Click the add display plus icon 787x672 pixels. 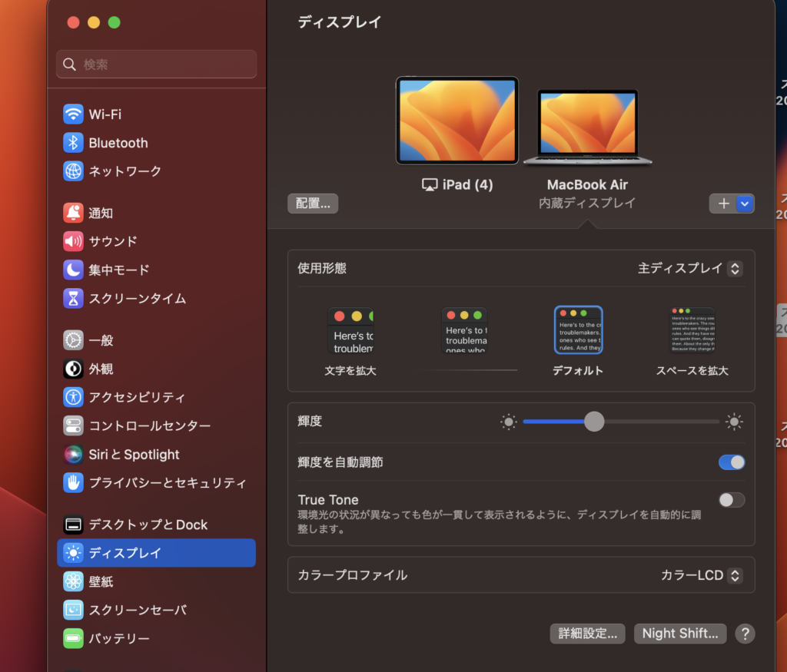(x=723, y=204)
